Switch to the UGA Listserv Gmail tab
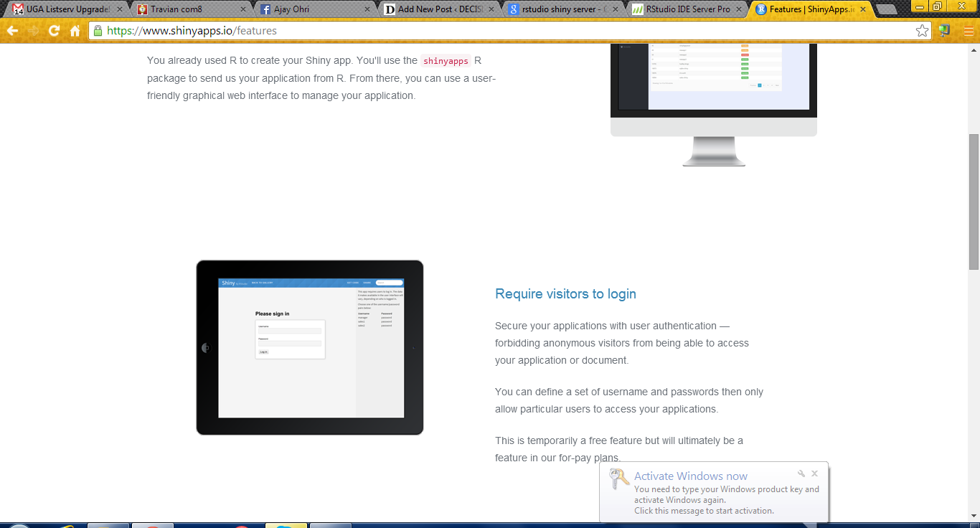Image resolution: width=980 pixels, height=528 pixels. pos(65,9)
